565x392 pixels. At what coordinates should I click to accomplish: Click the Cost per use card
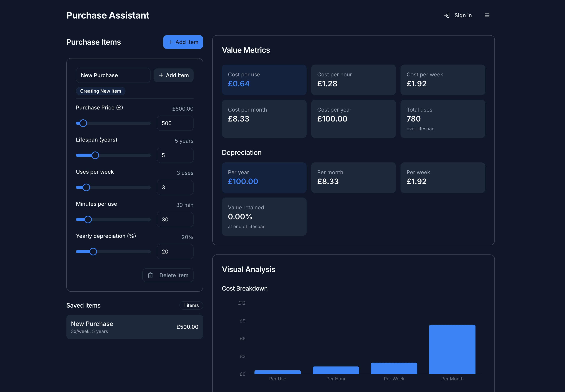pyautogui.click(x=264, y=80)
